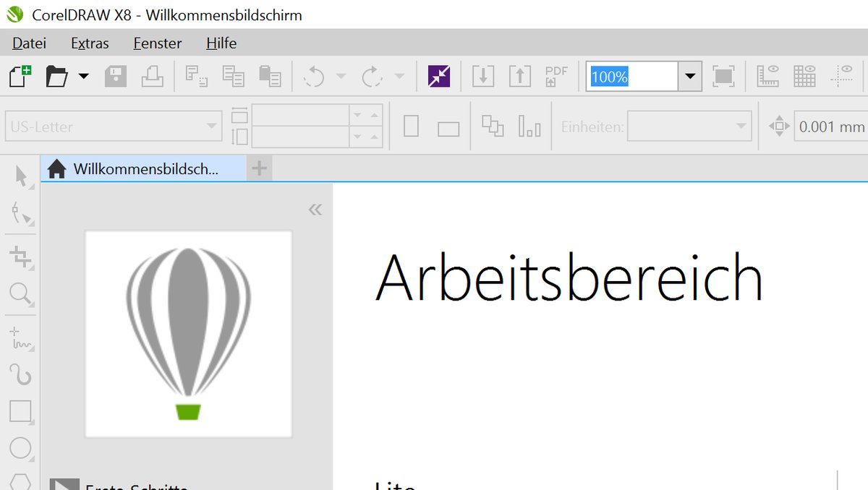Open the zoom level dropdown

pyautogui.click(x=689, y=76)
